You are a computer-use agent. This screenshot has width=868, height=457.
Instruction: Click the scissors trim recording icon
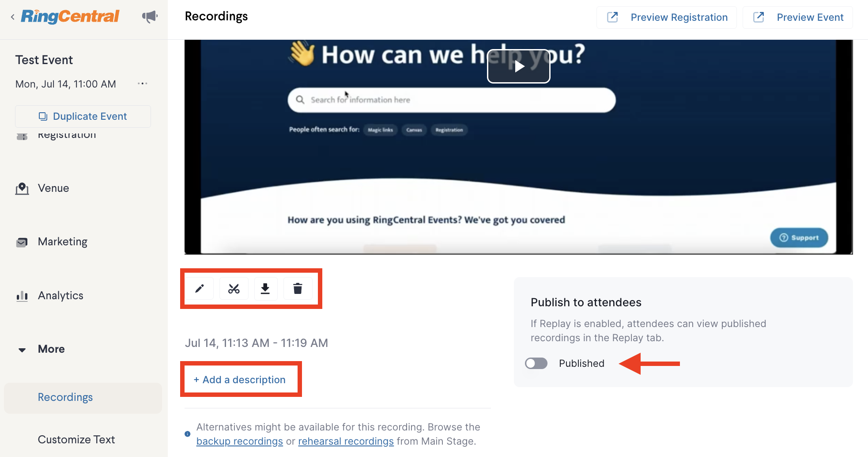pyautogui.click(x=234, y=289)
